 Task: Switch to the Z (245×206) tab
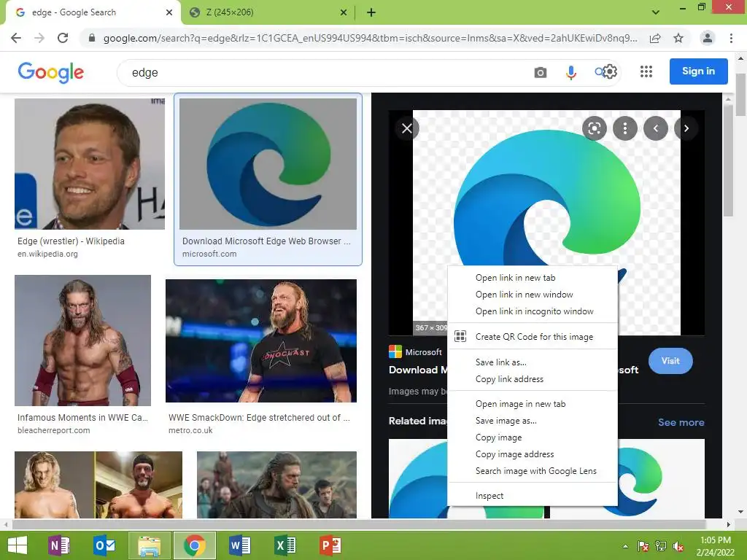coord(268,12)
